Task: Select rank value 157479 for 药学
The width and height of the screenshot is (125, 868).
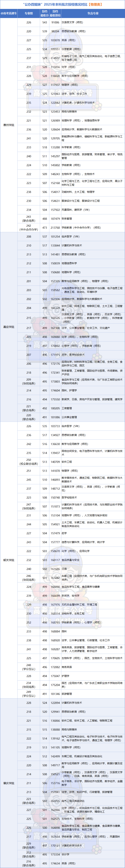Action: tap(55, 533)
